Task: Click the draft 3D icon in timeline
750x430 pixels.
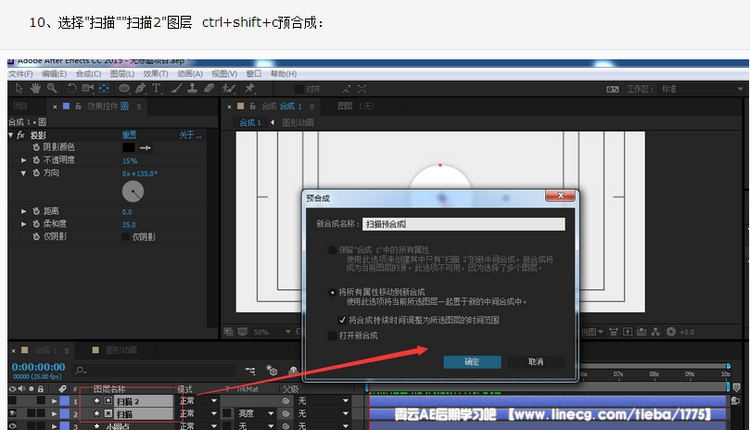Action: (x=272, y=370)
